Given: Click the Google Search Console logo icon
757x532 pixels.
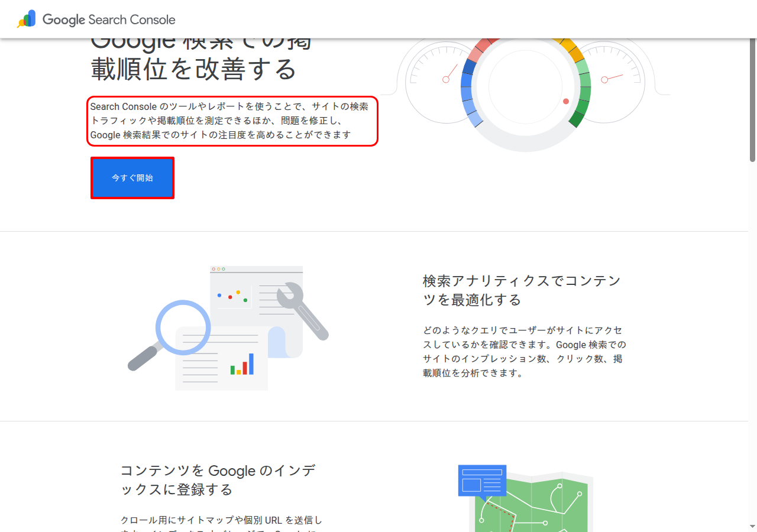Looking at the screenshot, I should point(26,19).
